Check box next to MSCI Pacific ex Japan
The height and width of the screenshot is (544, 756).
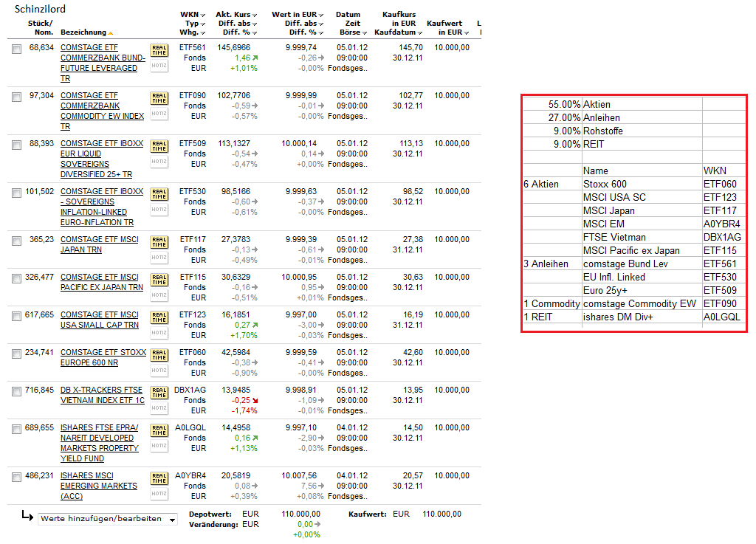(17, 278)
